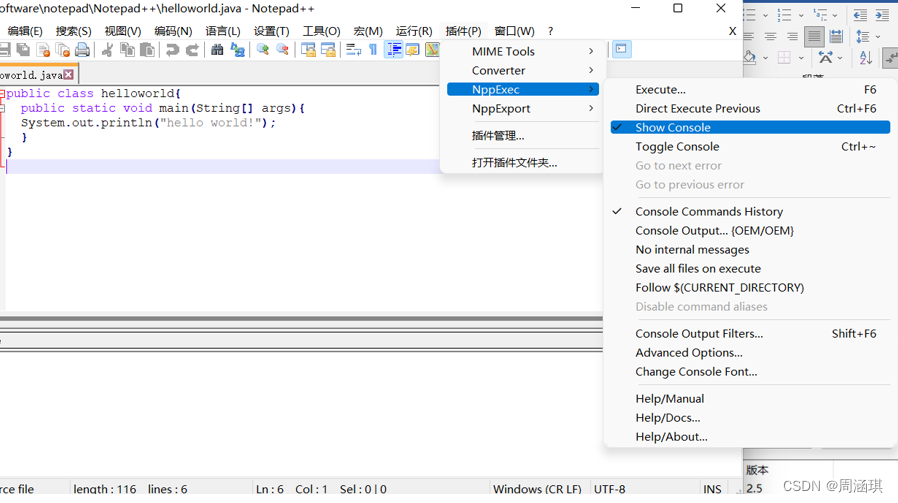This screenshot has height=503, width=898.
Task: Click the Copy toolbar icon
Action: click(127, 50)
